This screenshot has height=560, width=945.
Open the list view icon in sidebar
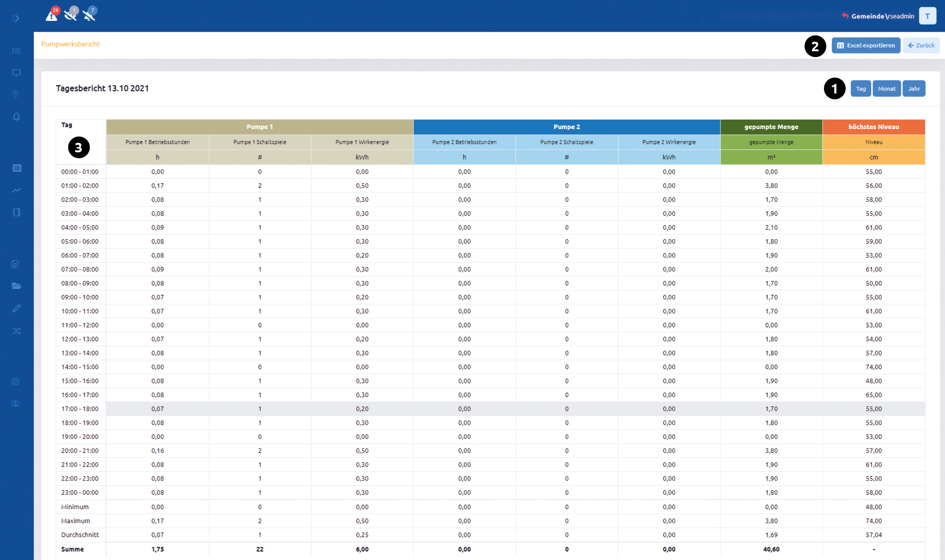(x=16, y=51)
